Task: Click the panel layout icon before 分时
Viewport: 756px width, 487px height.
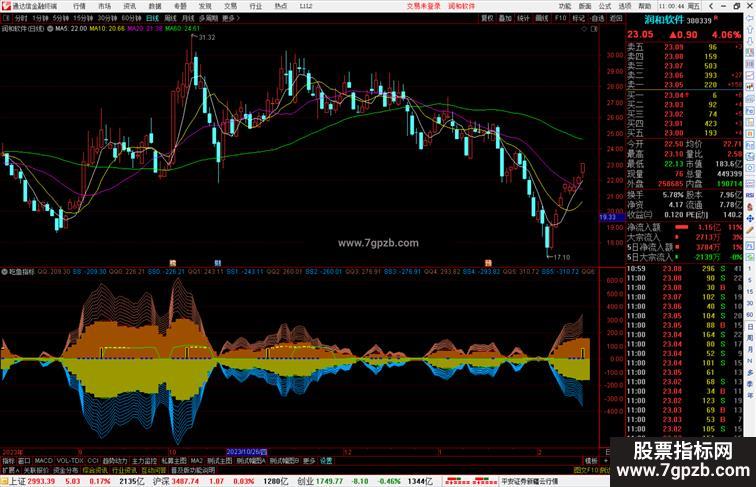Action: [6, 18]
